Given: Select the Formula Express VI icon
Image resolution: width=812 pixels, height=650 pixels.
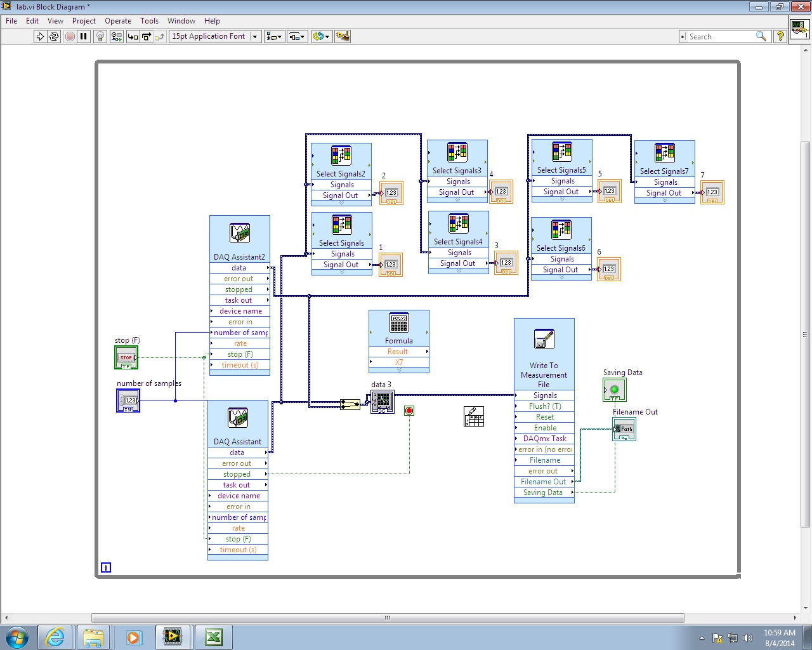Looking at the screenshot, I should point(399,323).
